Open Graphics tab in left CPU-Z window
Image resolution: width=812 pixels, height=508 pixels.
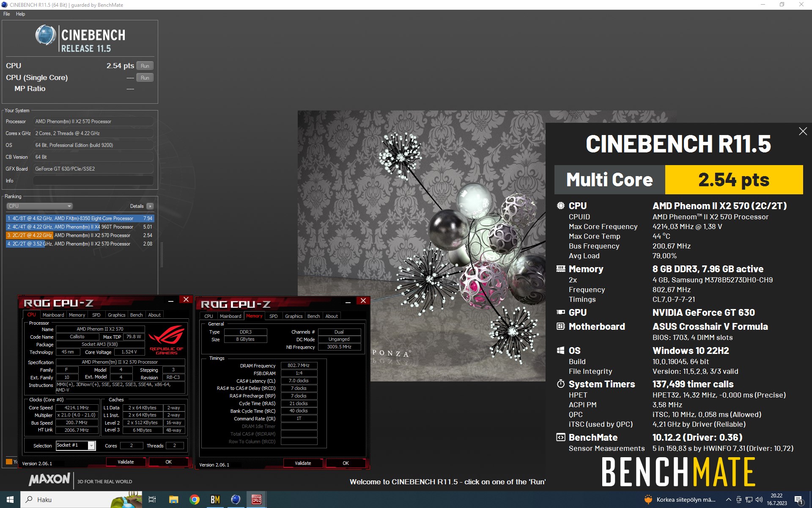click(x=117, y=315)
